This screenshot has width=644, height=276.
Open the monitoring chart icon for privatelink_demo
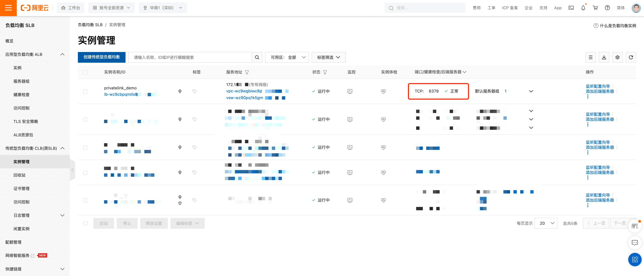coord(350,91)
